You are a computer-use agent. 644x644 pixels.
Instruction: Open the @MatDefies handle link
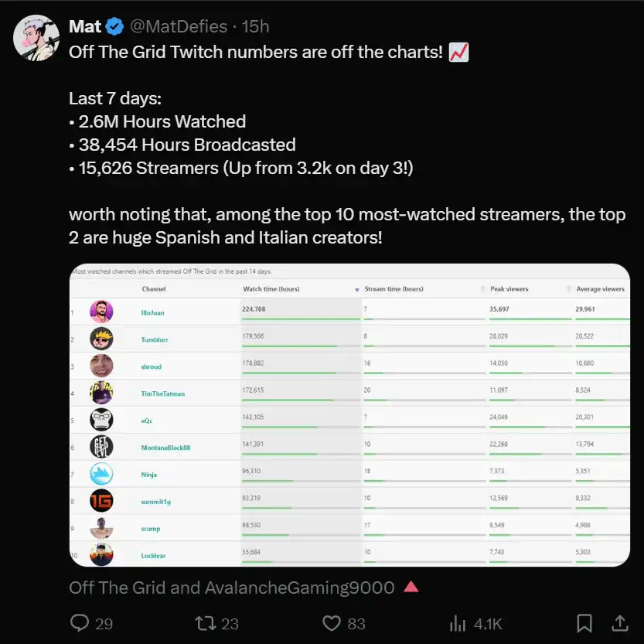pyautogui.click(x=178, y=27)
